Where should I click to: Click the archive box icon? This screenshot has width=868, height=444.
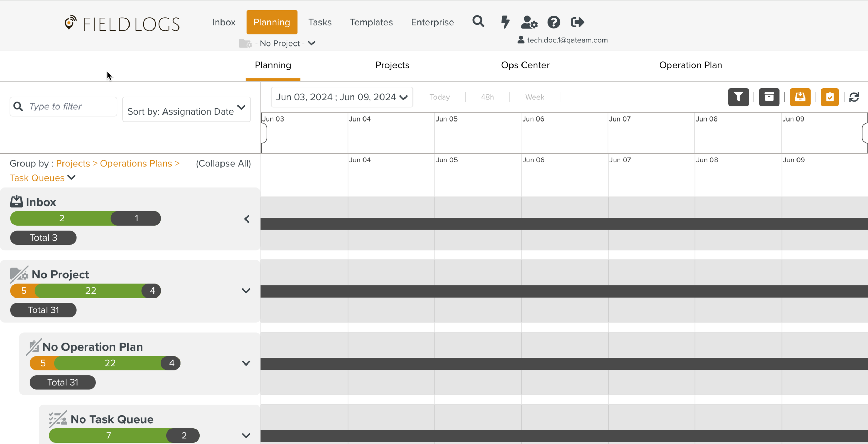770,97
